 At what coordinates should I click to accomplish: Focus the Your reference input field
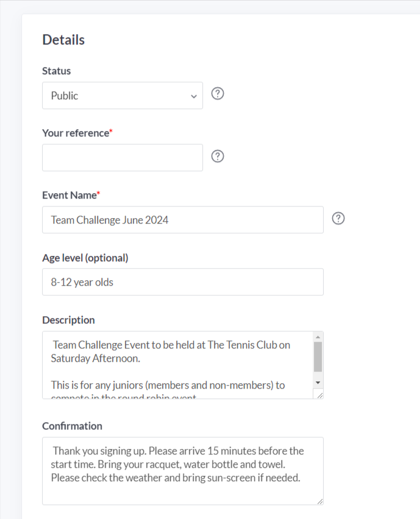click(x=123, y=158)
